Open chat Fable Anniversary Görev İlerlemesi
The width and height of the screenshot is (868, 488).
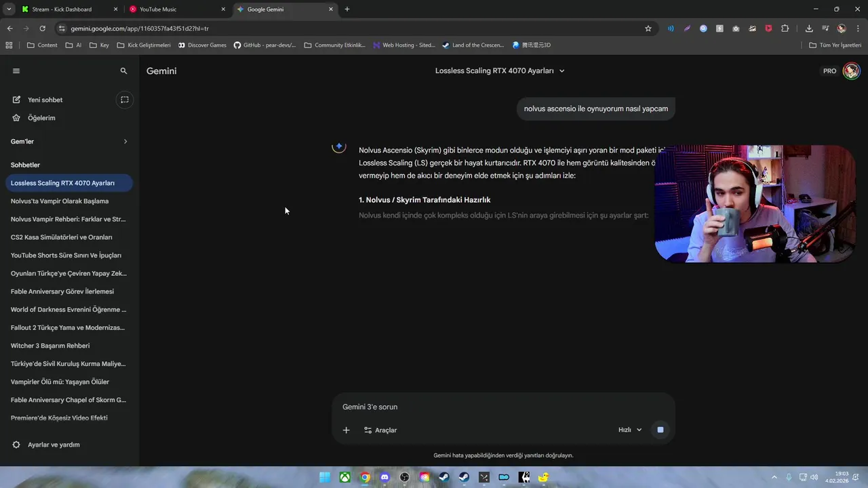click(x=68, y=291)
